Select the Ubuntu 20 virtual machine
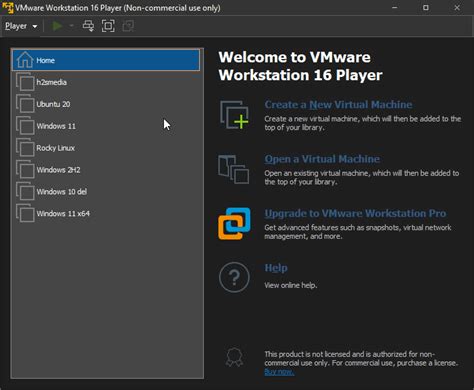Screen dimensions: 474x390 (x=106, y=104)
